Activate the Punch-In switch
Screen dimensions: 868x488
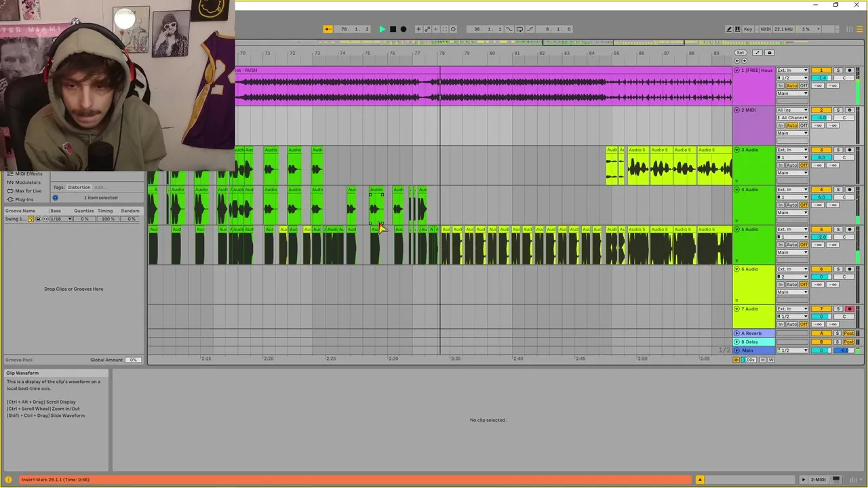click(x=509, y=29)
